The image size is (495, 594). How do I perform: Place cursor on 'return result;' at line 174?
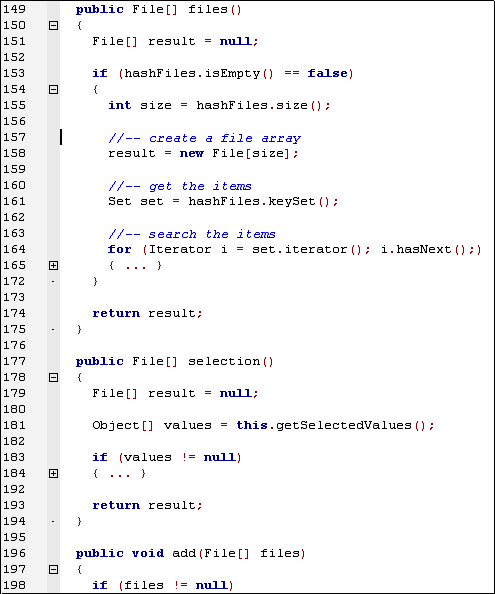tap(148, 313)
